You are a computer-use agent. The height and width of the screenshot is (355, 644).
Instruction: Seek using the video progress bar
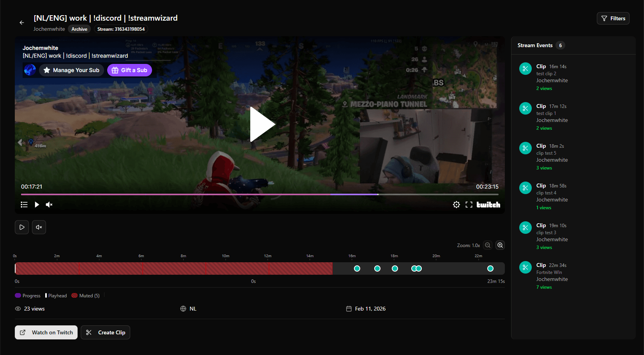pyautogui.click(x=259, y=194)
